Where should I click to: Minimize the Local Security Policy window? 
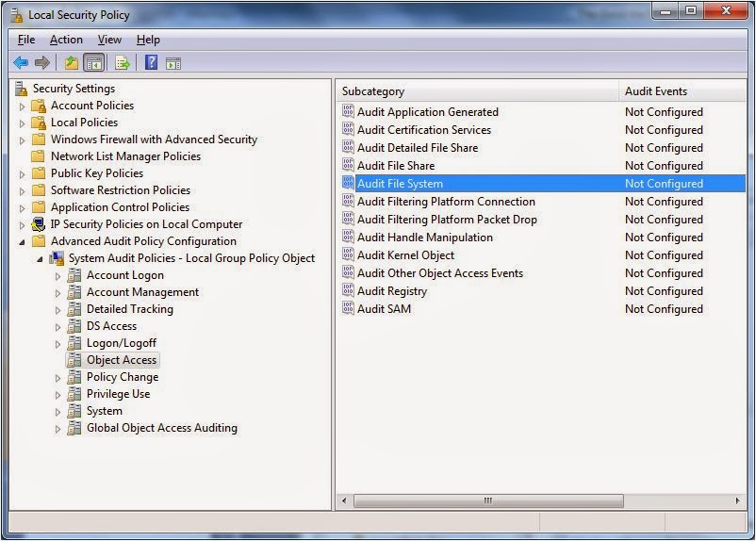pos(666,11)
